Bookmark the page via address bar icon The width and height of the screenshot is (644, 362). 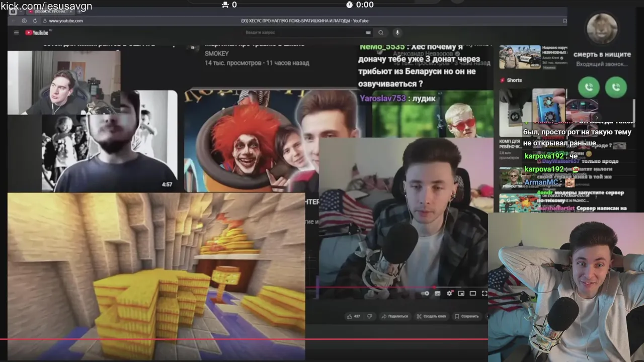(x=565, y=21)
